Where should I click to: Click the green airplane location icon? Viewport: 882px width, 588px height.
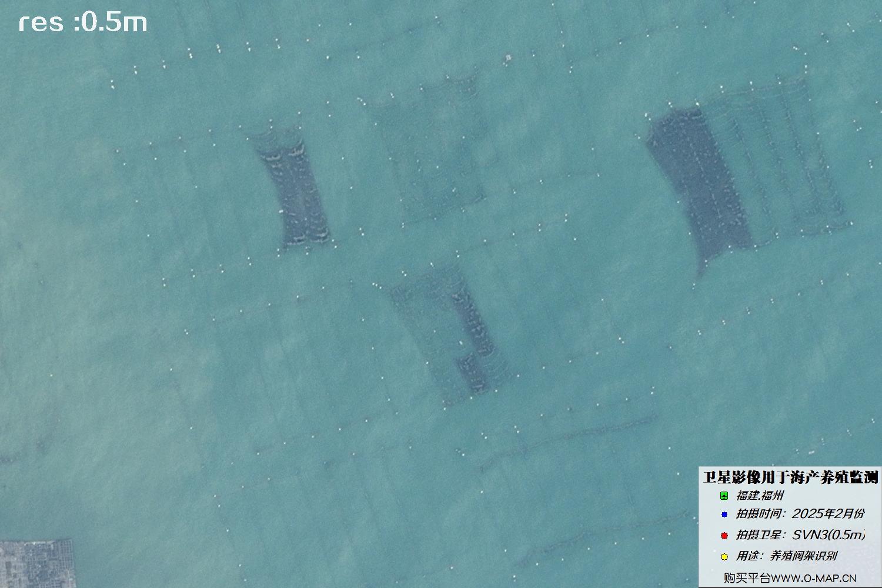point(724,496)
